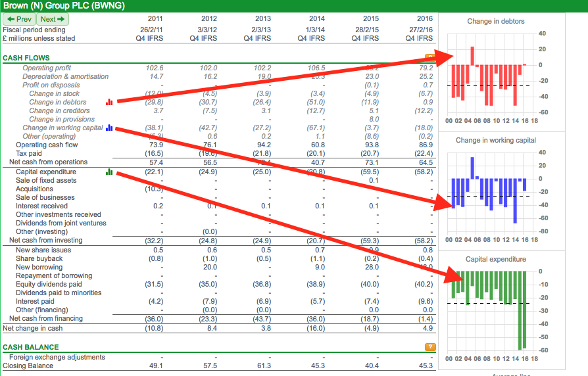Click the Net change in cash label

33,329
